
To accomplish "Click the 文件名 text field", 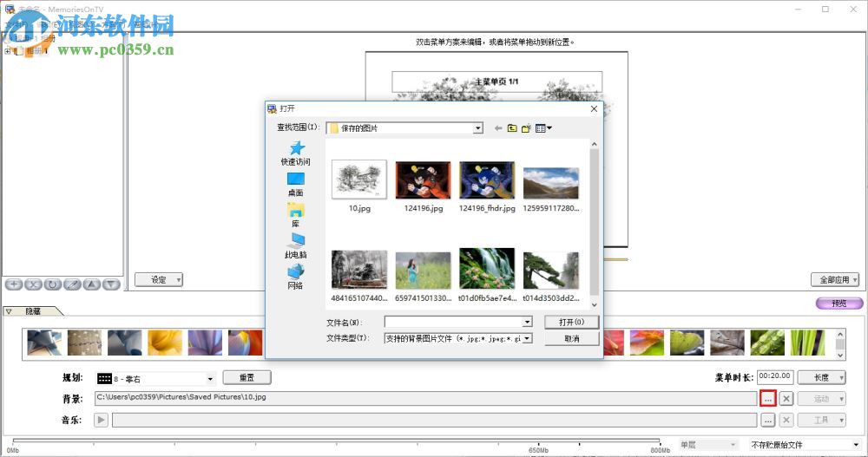I will [453, 322].
